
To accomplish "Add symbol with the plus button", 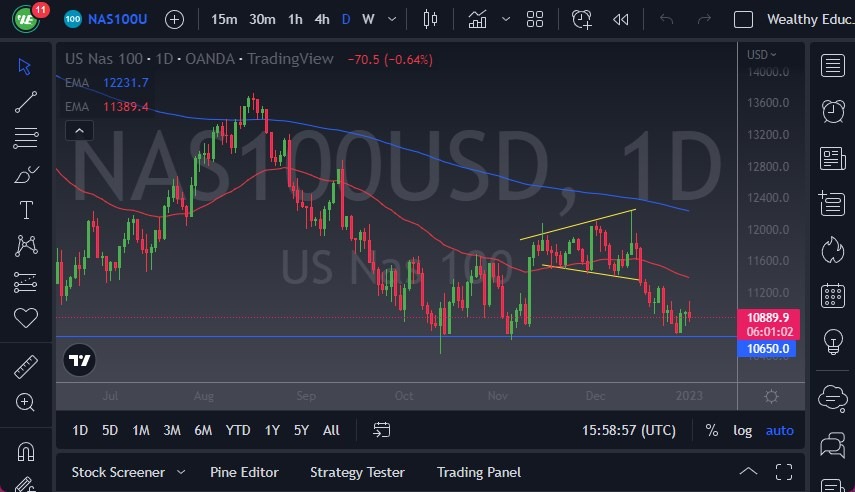I will coord(174,19).
